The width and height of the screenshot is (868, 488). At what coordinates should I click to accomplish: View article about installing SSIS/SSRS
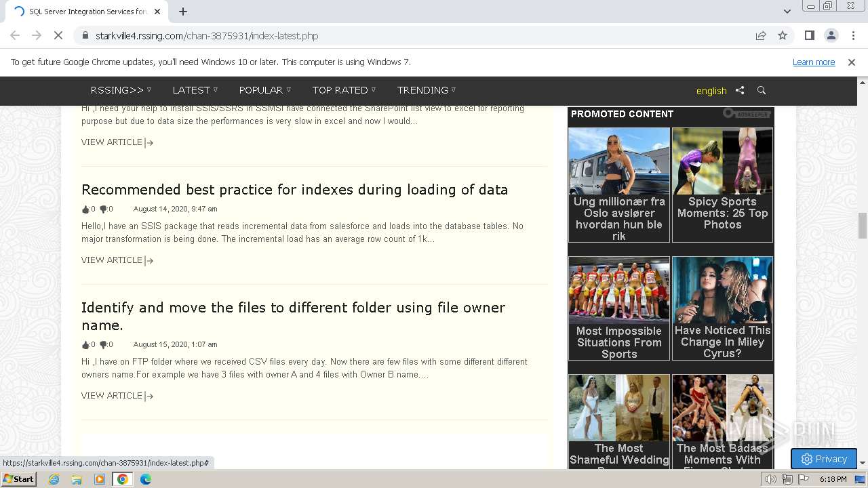(x=117, y=142)
